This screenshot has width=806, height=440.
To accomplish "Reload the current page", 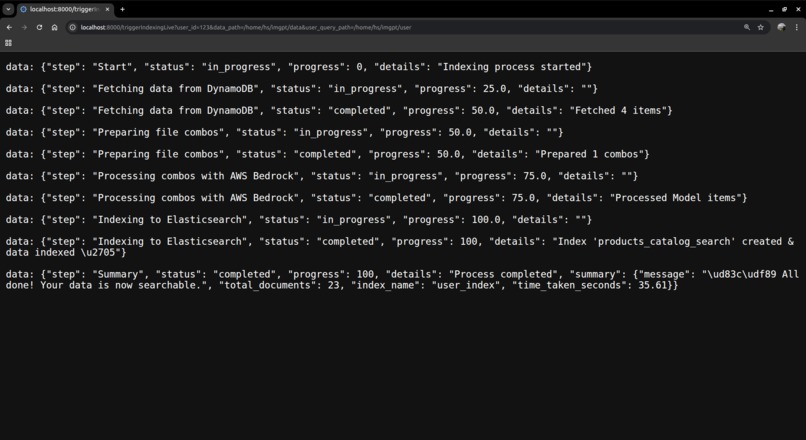I will coord(39,27).
